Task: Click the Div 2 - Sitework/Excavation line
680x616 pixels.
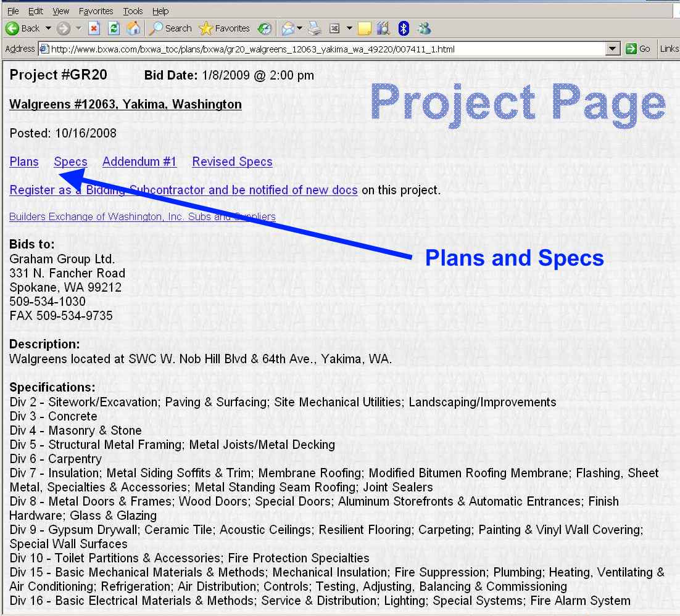Action: pyautogui.click(x=283, y=402)
